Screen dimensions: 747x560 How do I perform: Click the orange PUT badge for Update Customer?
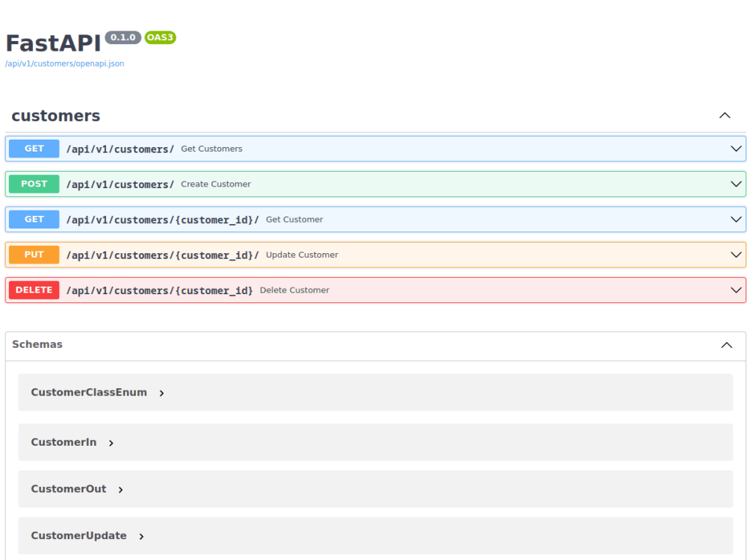33,255
